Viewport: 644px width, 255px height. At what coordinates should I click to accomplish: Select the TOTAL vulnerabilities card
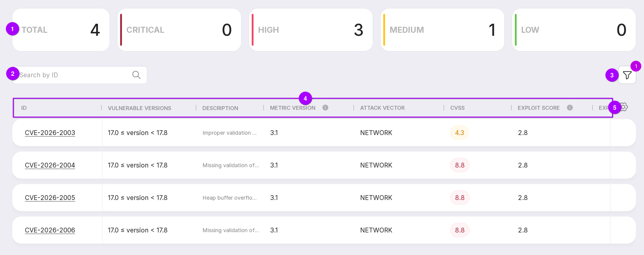(x=61, y=30)
